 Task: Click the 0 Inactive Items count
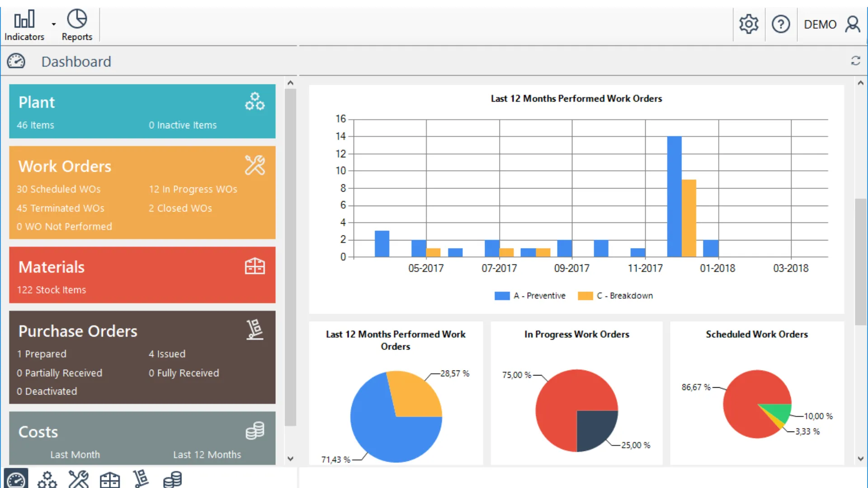183,125
